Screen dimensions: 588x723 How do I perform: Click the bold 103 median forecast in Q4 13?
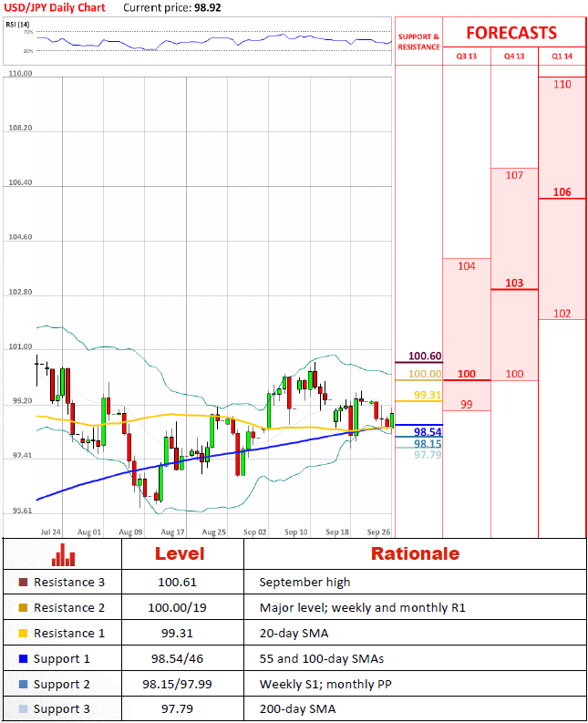tap(514, 283)
